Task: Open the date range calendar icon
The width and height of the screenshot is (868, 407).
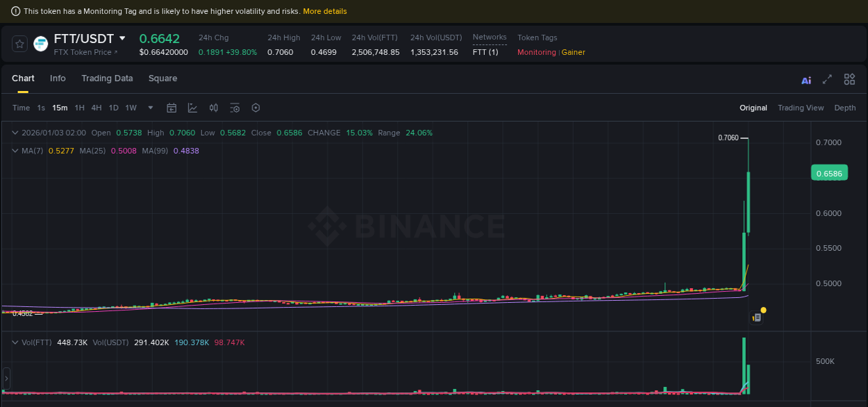Action: tap(172, 108)
